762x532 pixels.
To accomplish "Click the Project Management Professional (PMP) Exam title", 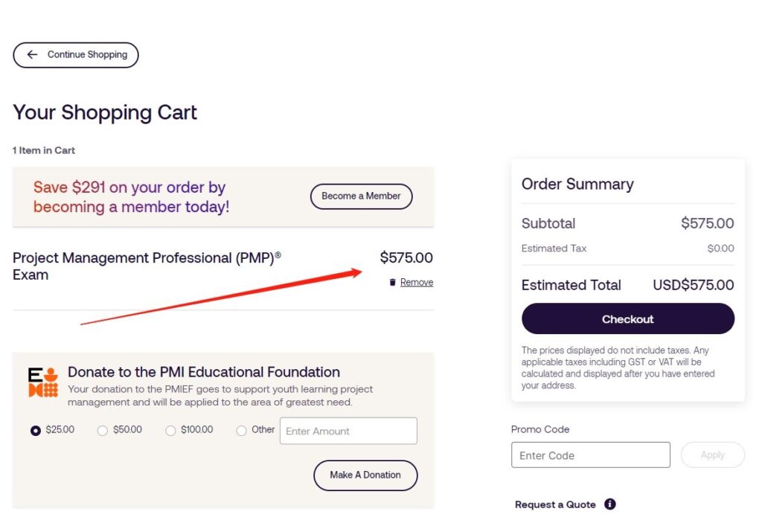I will pyautogui.click(x=147, y=266).
